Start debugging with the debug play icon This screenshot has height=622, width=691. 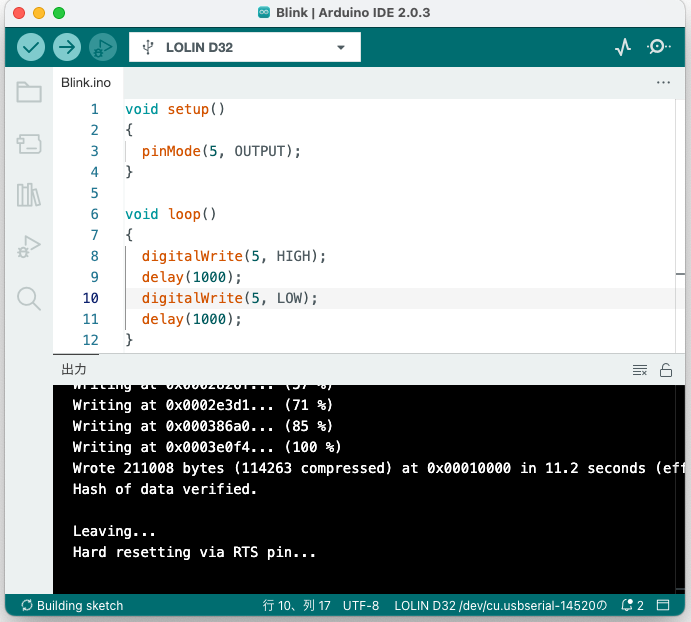point(102,47)
